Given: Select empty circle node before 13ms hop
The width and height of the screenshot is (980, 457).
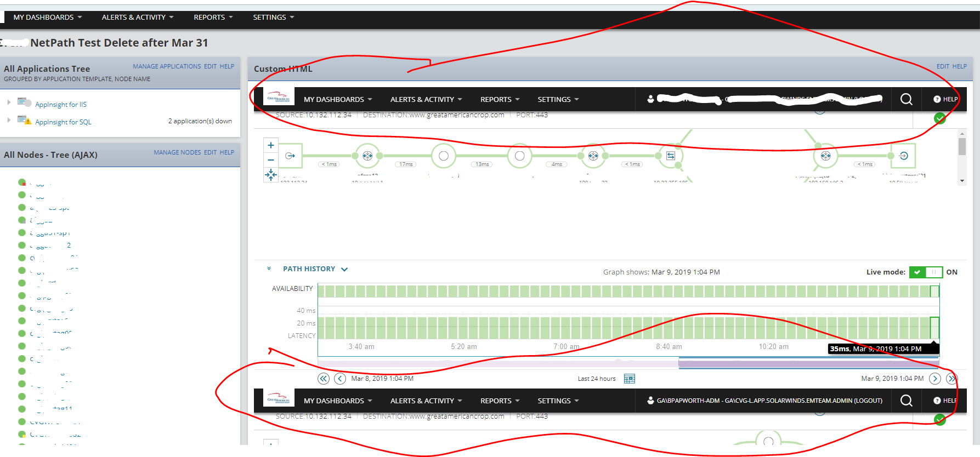Looking at the screenshot, I should tap(444, 156).
